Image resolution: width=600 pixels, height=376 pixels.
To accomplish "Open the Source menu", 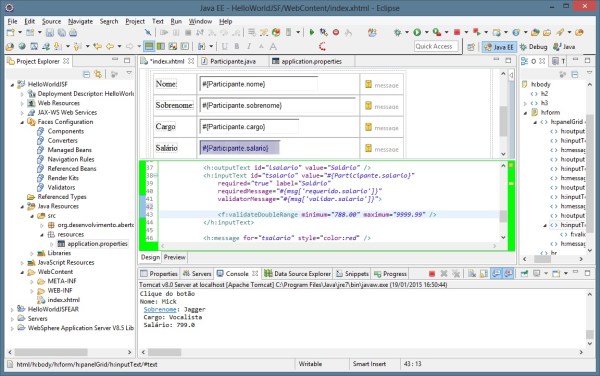I will coord(51,21).
